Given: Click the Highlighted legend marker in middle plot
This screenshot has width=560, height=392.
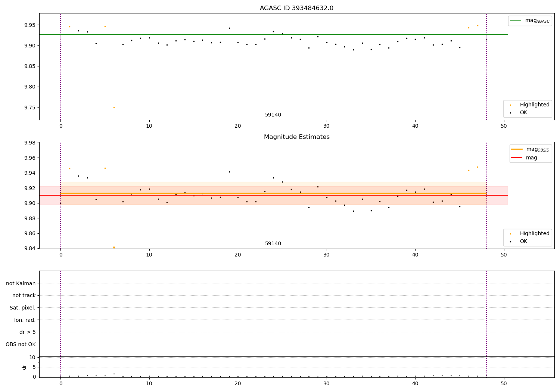Looking at the screenshot, I should 510,234.
